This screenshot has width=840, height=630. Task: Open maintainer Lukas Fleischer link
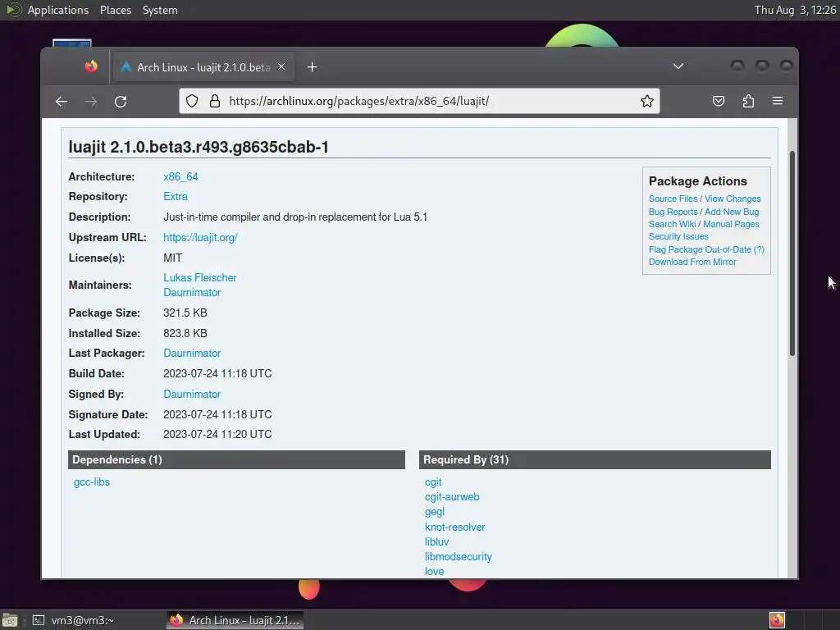tap(200, 277)
